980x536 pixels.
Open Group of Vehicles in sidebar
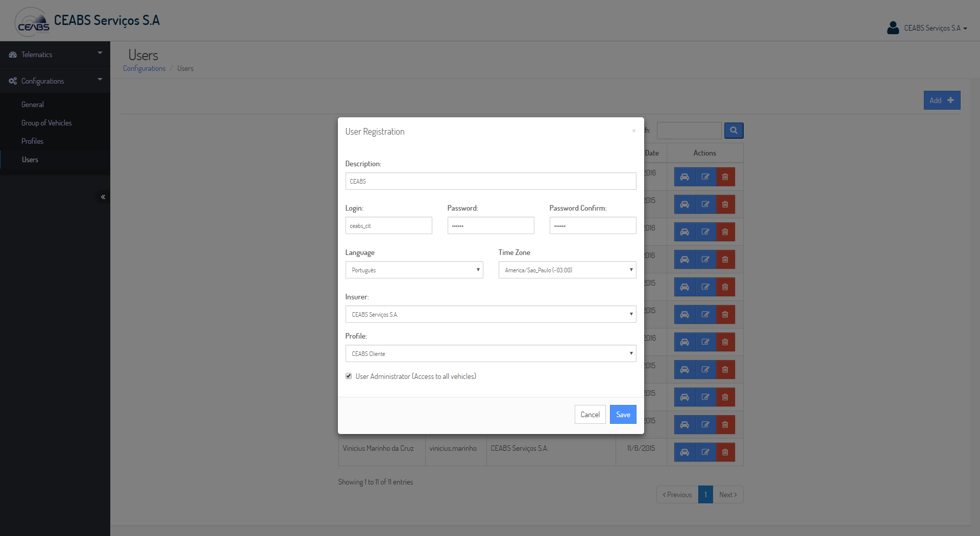[x=46, y=123]
